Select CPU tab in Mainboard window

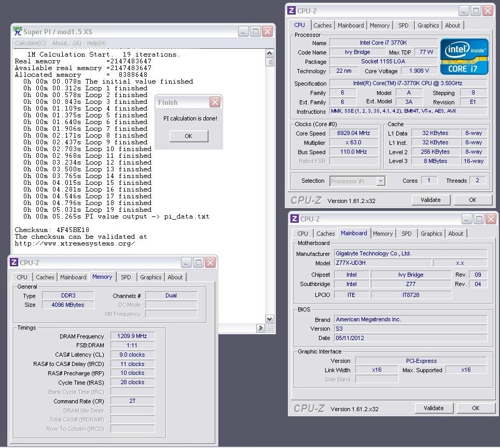[302, 234]
